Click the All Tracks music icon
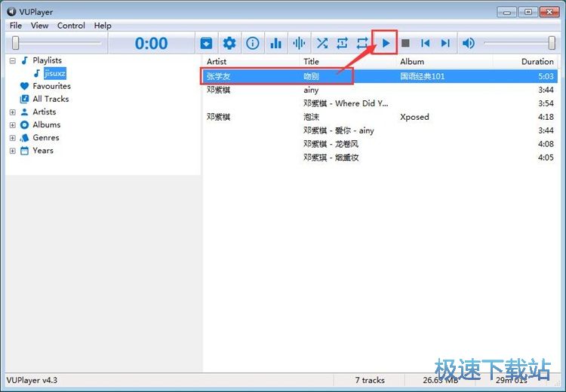 click(x=24, y=99)
